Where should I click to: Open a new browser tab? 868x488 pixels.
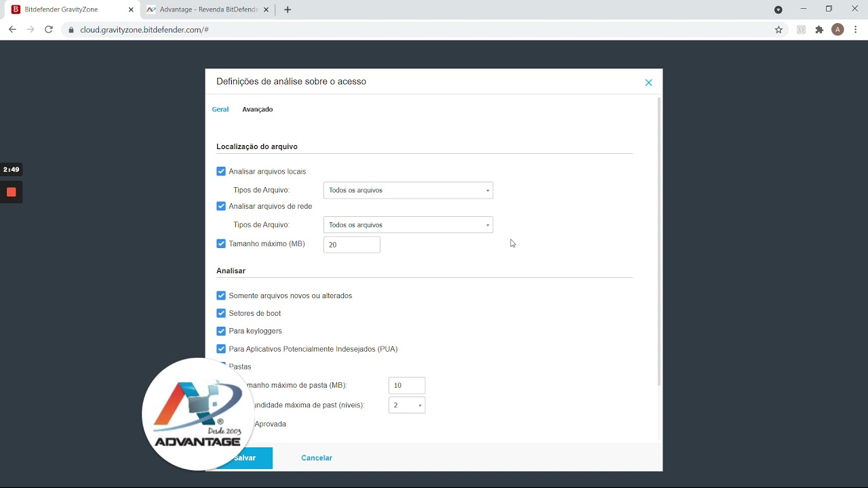click(x=288, y=9)
